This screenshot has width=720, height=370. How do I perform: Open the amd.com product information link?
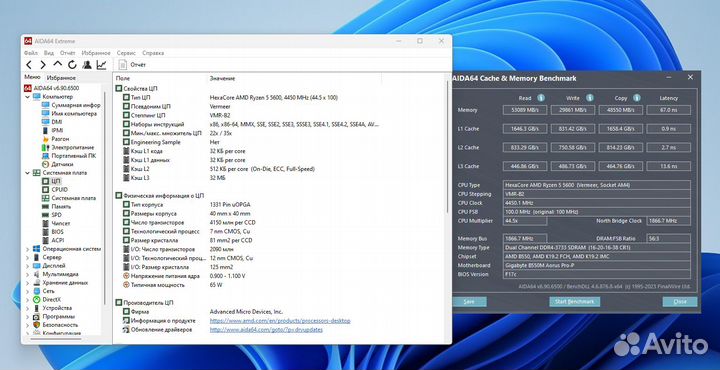click(x=280, y=321)
